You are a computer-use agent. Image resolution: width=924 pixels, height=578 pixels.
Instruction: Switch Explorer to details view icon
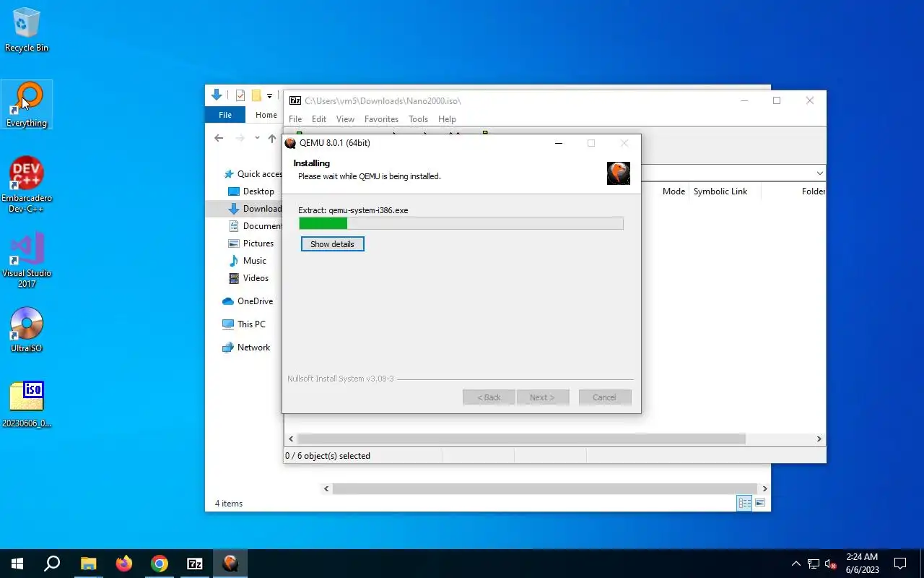tap(744, 503)
